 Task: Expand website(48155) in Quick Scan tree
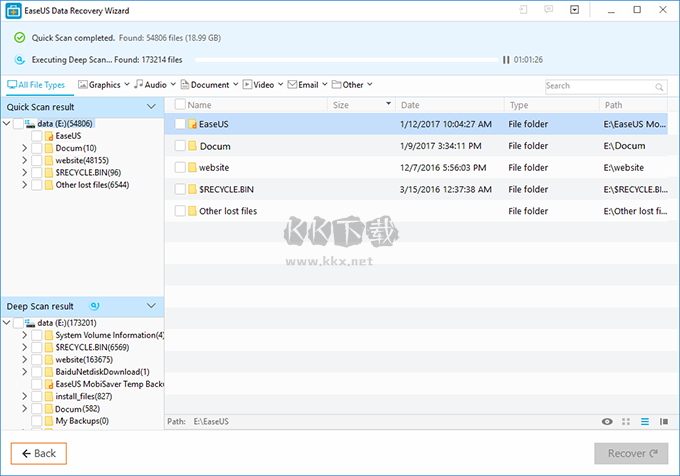point(24,160)
